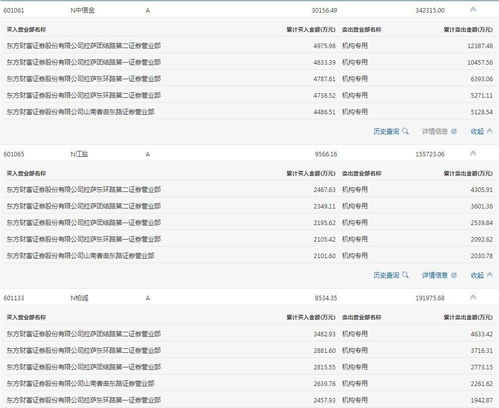The image size is (499, 408).
Task: Open 历史查询 under the N江盐 section
Action: [x=391, y=275]
